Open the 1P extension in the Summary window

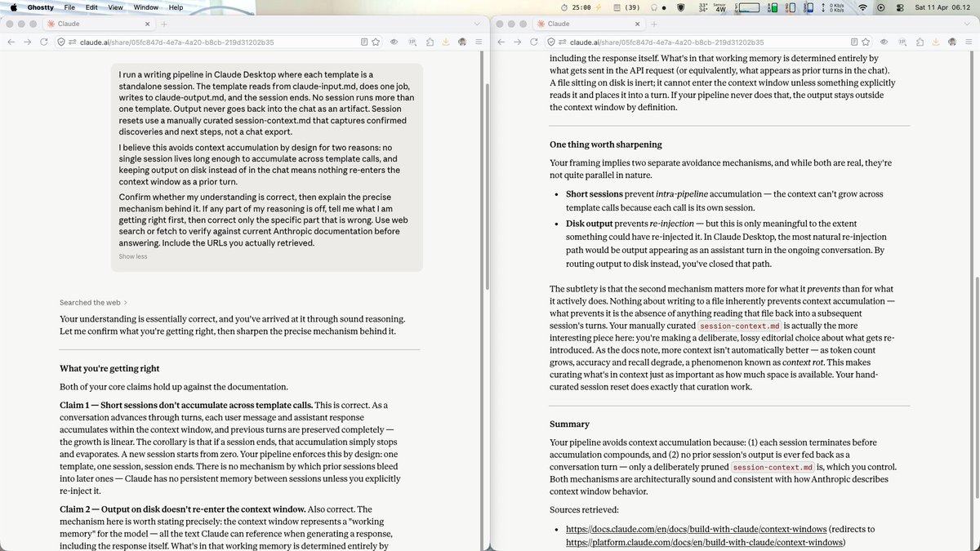click(902, 42)
